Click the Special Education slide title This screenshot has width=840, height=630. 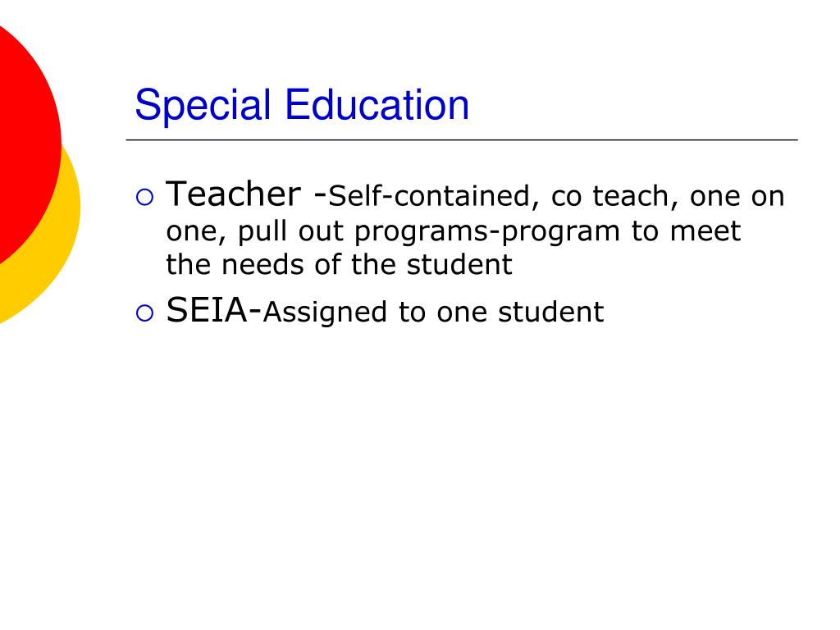(x=302, y=105)
